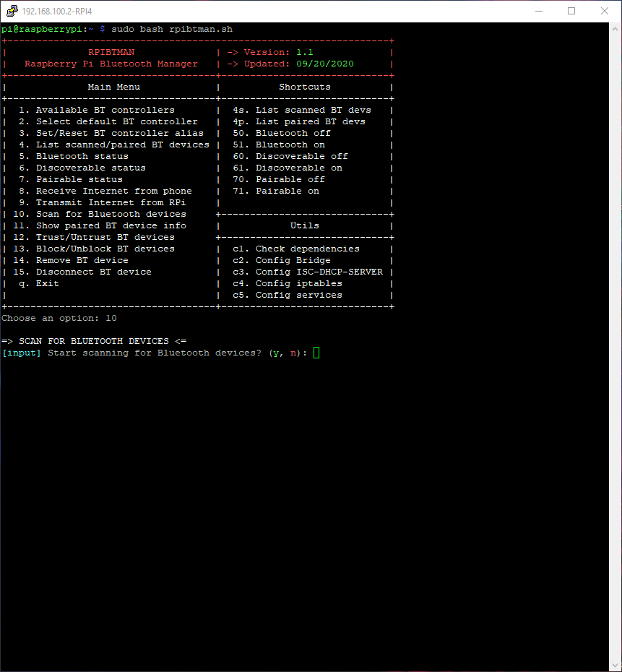
Task: Click '4s. List scanned BT devs' shortcut
Action: [x=302, y=110]
